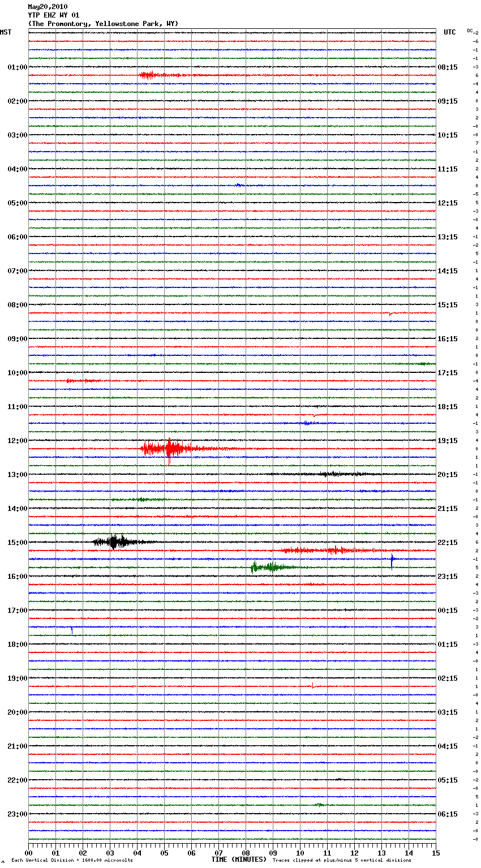Select the station code YTP EHZ WY 01
This screenshot has width=481, height=868.
pyautogui.click(x=54, y=15)
